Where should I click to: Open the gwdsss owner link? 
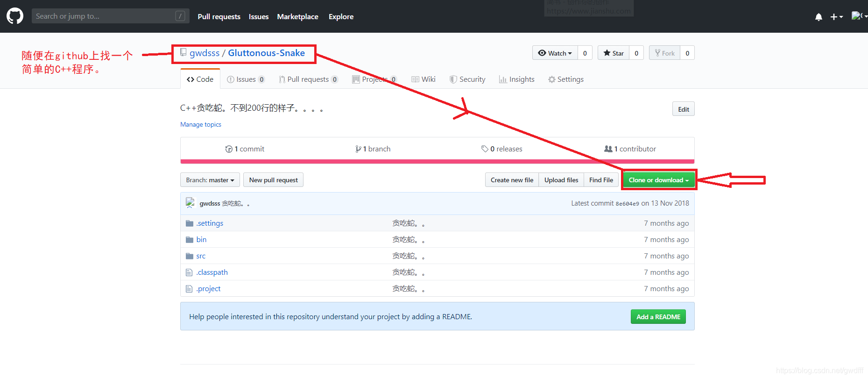pyautogui.click(x=205, y=53)
